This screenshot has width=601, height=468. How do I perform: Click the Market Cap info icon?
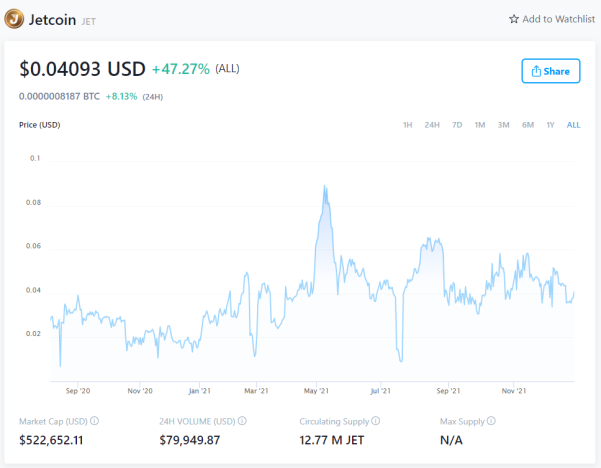[x=94, y=421]
